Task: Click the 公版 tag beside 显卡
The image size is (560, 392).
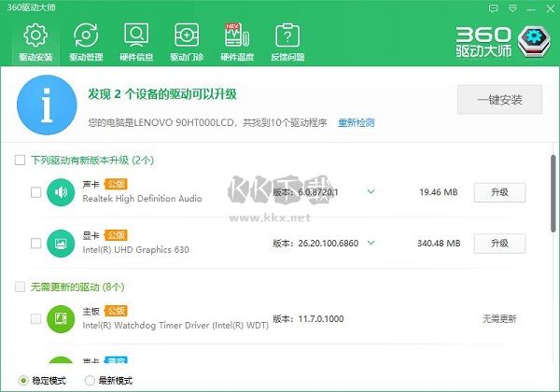Action: [x=116, y=235]
